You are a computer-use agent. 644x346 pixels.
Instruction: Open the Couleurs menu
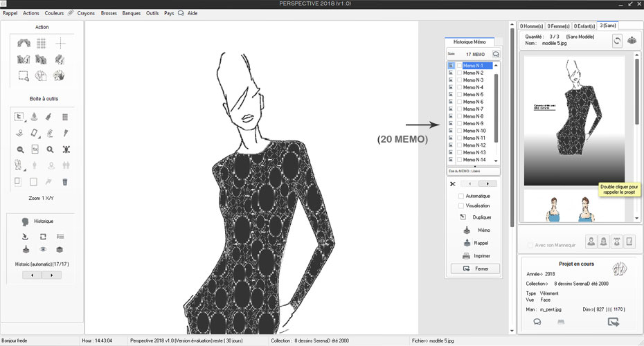(54, 13)
